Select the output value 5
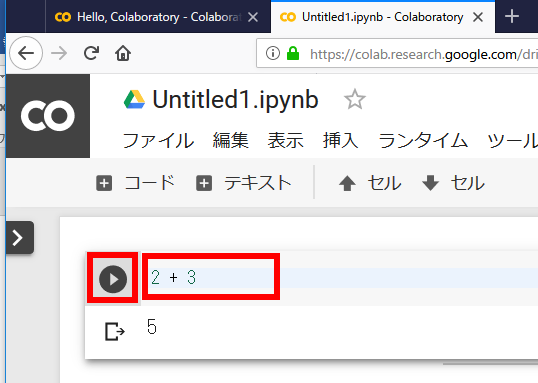Image resolution: width=538 pixels, height=383 pixels. click(x=152, y=326)
